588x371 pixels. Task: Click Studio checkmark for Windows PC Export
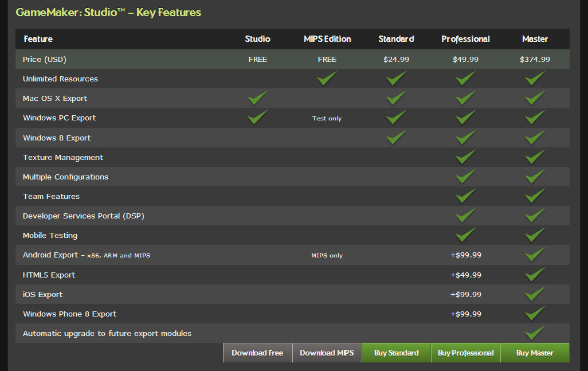(258, 118)
